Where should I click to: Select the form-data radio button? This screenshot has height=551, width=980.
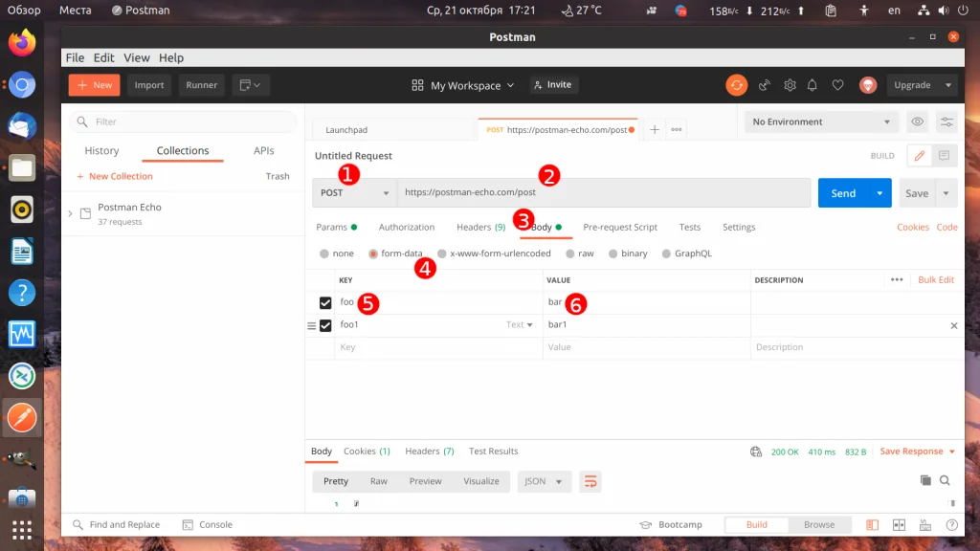click(x=372, y=253)
